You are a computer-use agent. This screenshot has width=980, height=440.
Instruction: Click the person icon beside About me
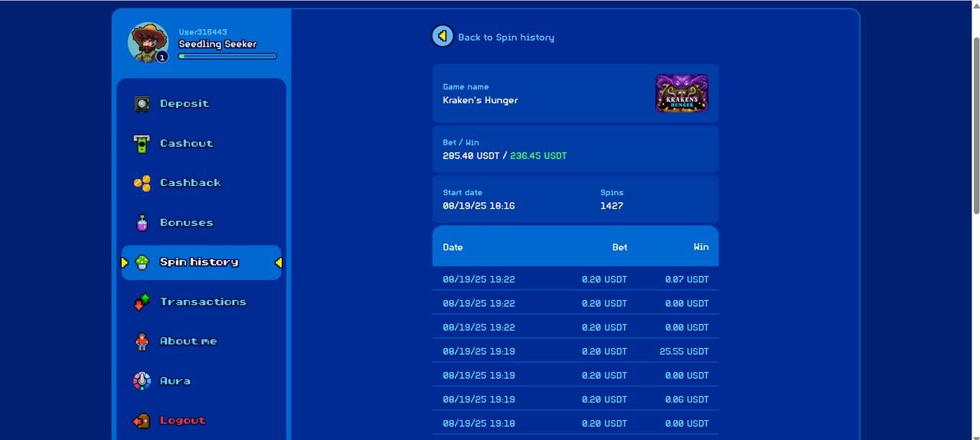click(142, 341)
